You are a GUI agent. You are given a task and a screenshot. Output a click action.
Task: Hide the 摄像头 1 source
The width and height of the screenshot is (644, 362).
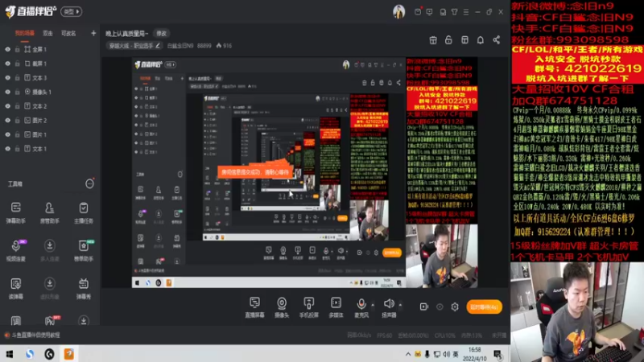click(7, 92)
